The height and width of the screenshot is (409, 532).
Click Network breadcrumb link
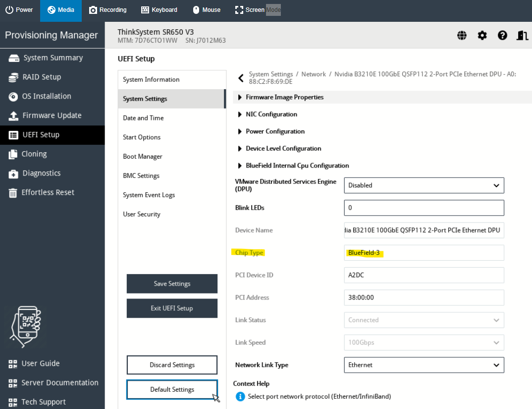[314, 74]
